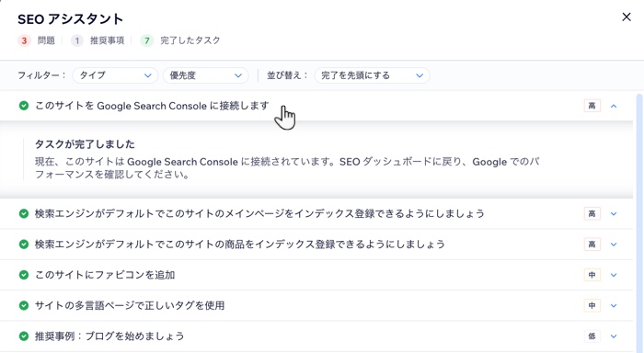Click green check icon for ブログを始めましょう task
Image resolution: width=644 pixels, height=353 pixels.
[x=24, y=336]
